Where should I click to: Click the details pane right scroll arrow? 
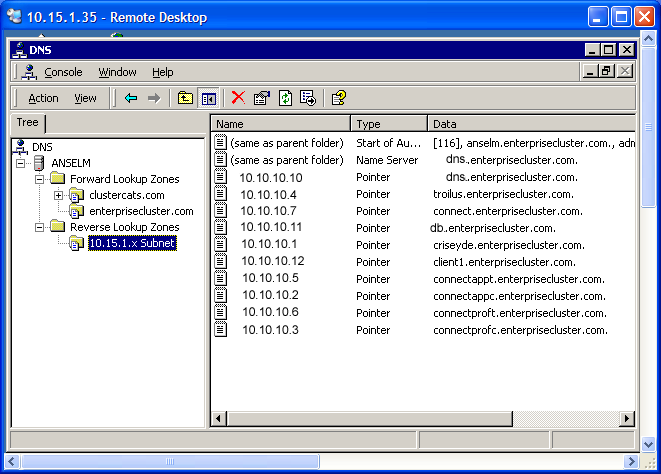tap(627, 419)
